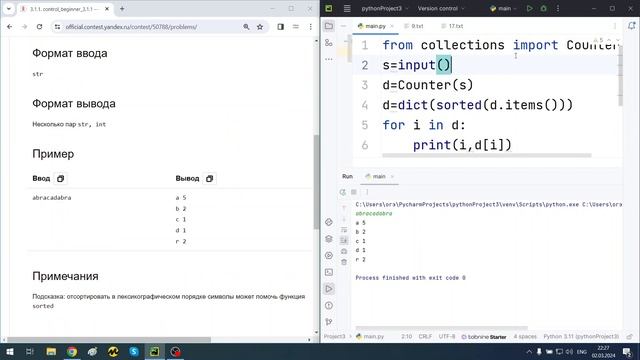Open the Services tool window icon
640x360 pixels.
[x=329, y=256]
